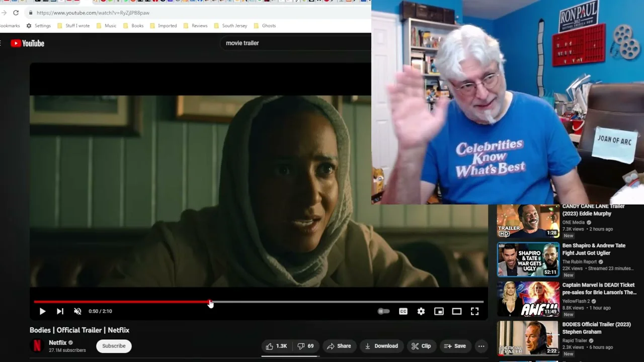Dislike the video with thumbs down
644x362 pixels.
305,346
